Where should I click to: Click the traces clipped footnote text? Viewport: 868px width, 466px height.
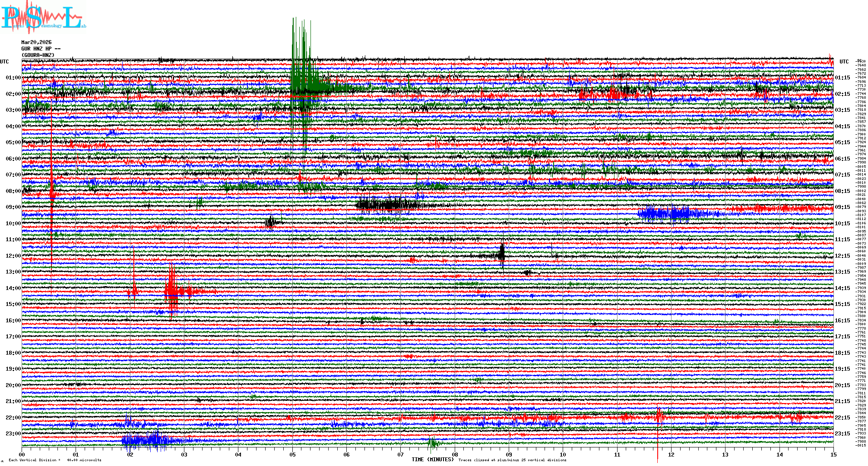click(x=512, y=460)
